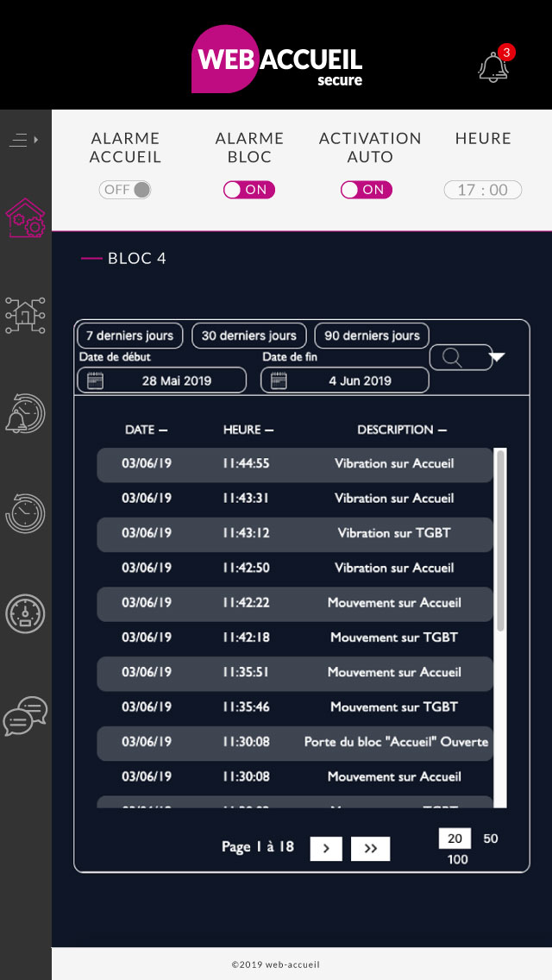Show 20 rows per page

[455, 839]
